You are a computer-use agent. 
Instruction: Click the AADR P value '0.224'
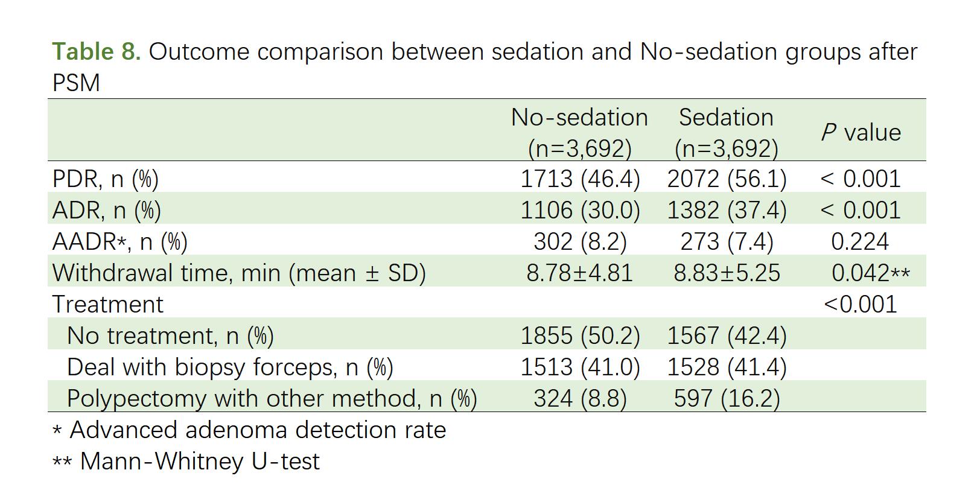coord(860,242)
